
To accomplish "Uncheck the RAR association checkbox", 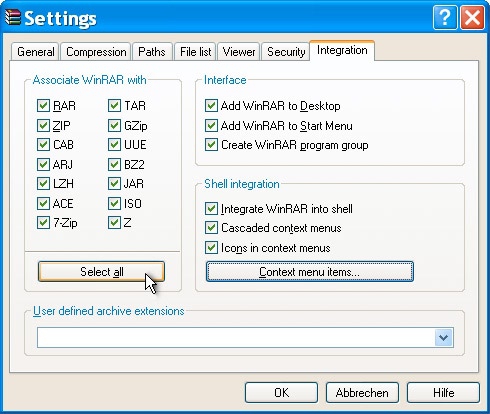I will coord(43,106).
